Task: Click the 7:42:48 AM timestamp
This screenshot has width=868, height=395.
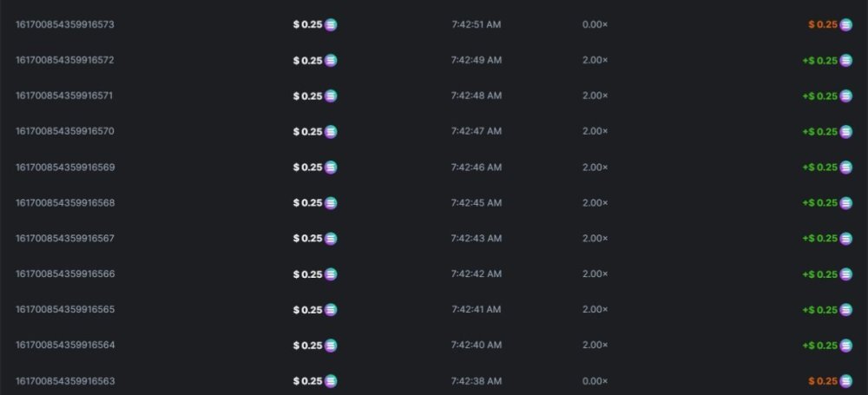Action: tap(477, 95)
